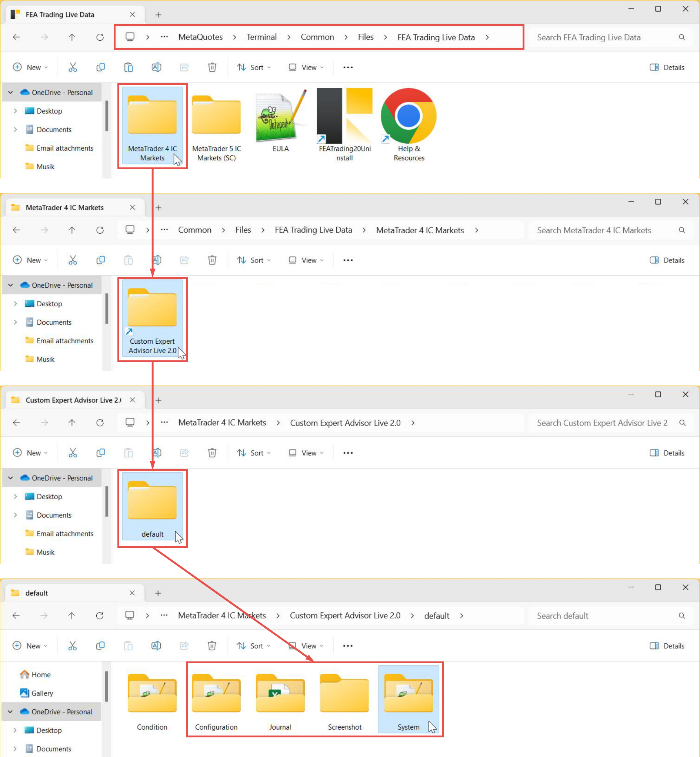Open Sort dropdown in FEA Trading Live Data window

coord(254,67)
